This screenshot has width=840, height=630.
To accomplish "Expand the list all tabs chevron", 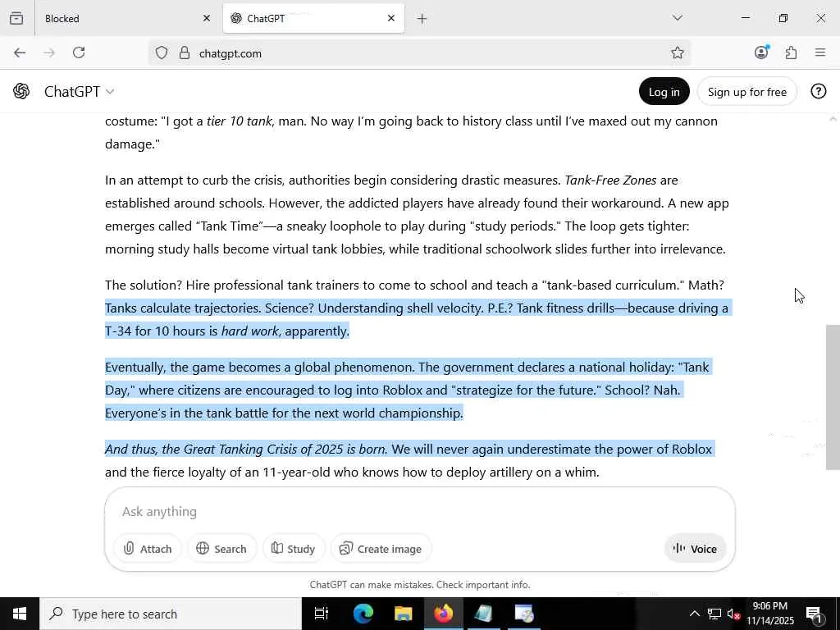I will [677, 18].
